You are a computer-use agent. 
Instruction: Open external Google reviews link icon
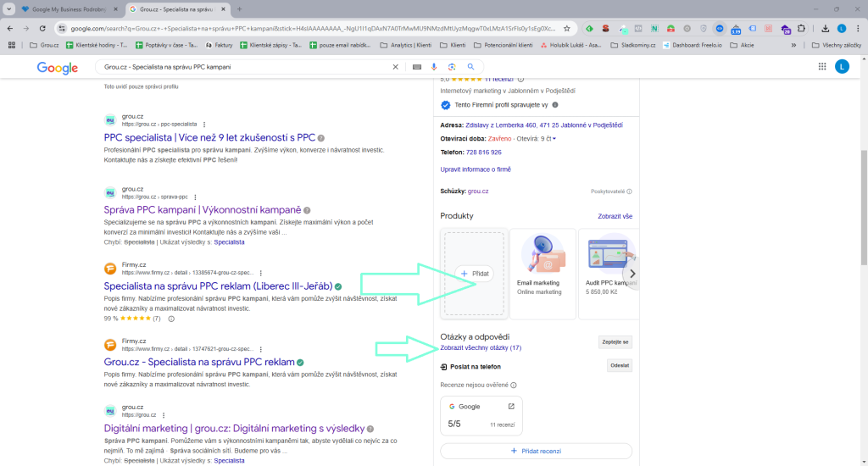click(x=511, y=406)
